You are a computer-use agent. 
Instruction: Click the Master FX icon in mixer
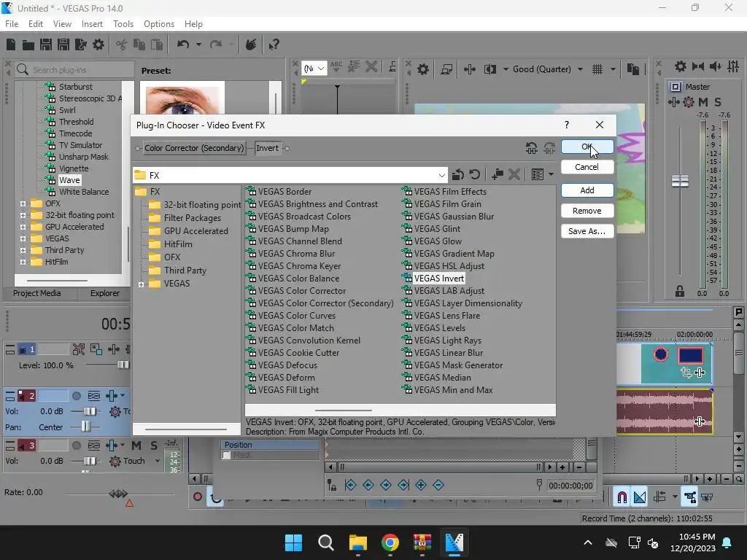(x=673, y=102)
